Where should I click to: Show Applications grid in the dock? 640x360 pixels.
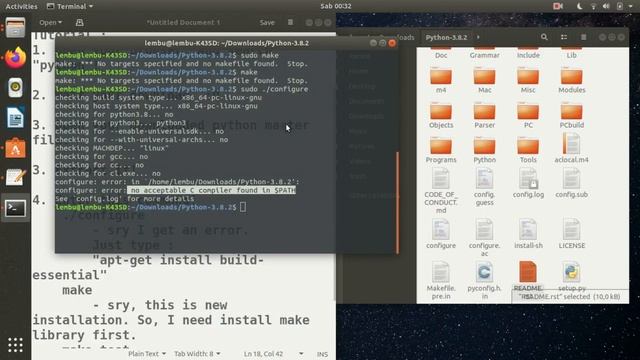(15, 345)
